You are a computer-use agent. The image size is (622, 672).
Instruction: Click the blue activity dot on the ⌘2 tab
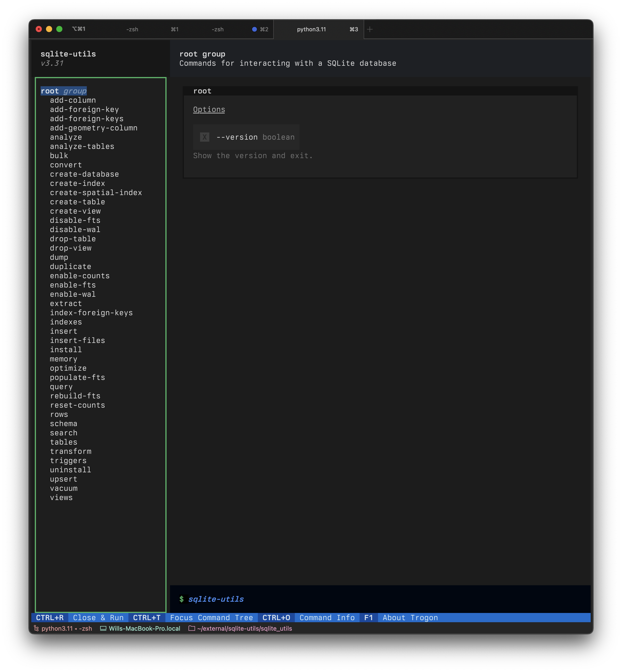254,29
